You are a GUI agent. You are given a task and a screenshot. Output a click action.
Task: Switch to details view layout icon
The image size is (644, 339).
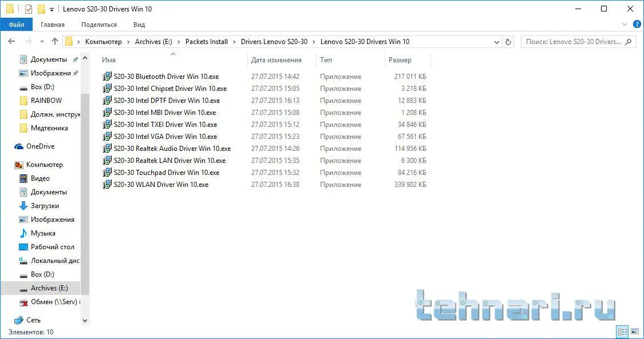[623, 332]
